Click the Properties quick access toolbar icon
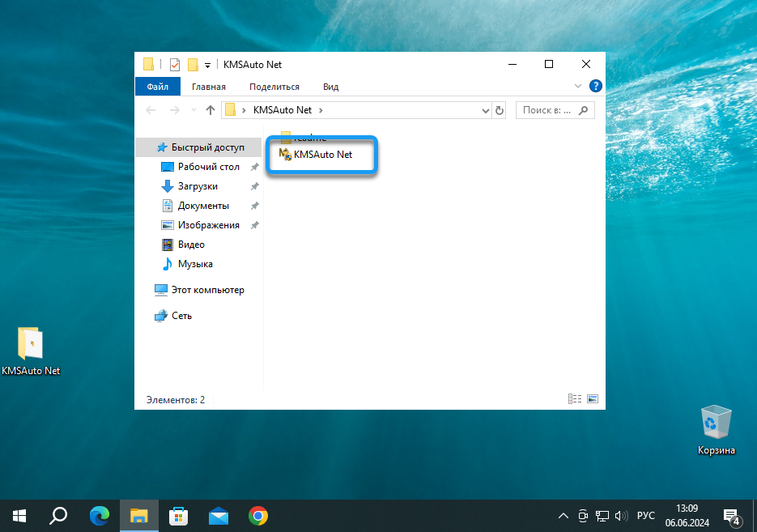 coord(175,64)
